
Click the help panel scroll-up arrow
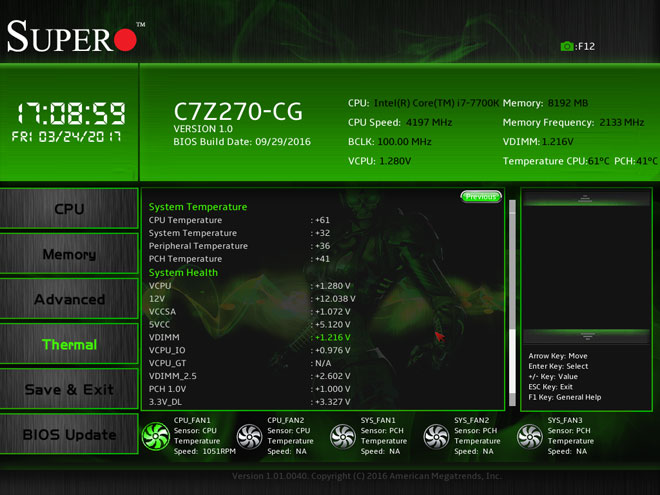point(585,198)
